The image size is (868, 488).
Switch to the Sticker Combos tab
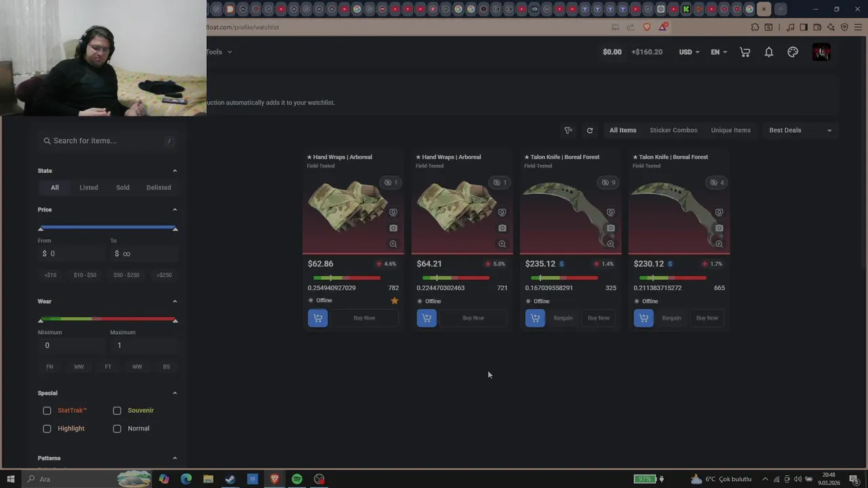point(673,130)
